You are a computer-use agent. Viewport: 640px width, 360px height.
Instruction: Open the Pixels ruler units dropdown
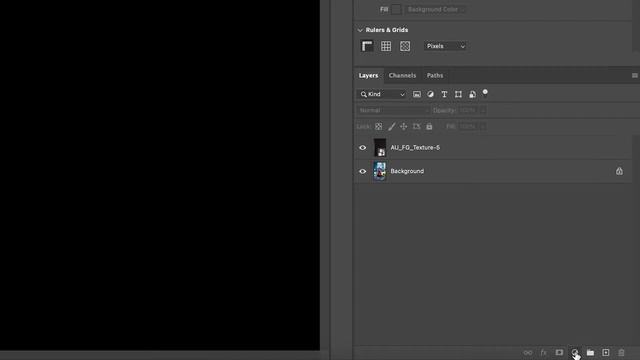(x=445, y=46)
